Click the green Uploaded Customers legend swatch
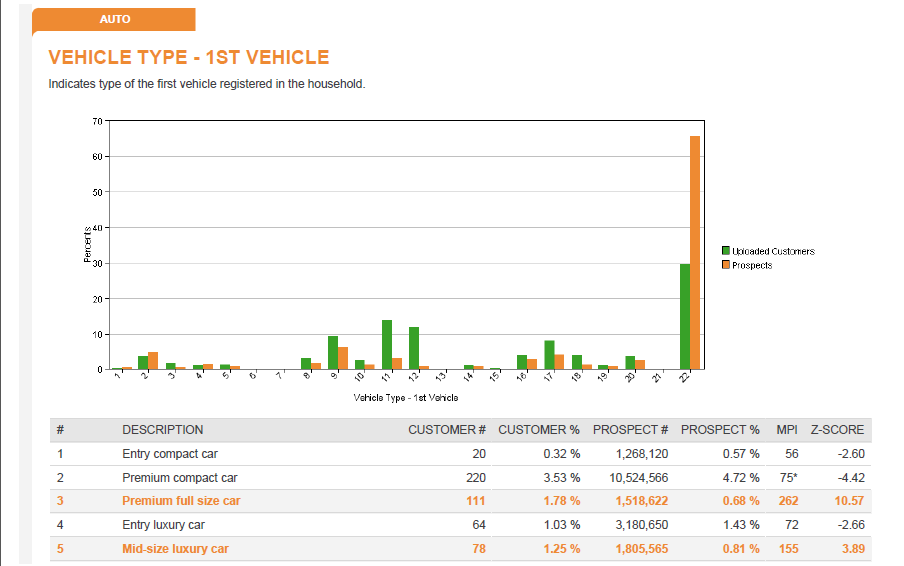The image size is (904, 566). pyautogui.click(x=726, y=251)
